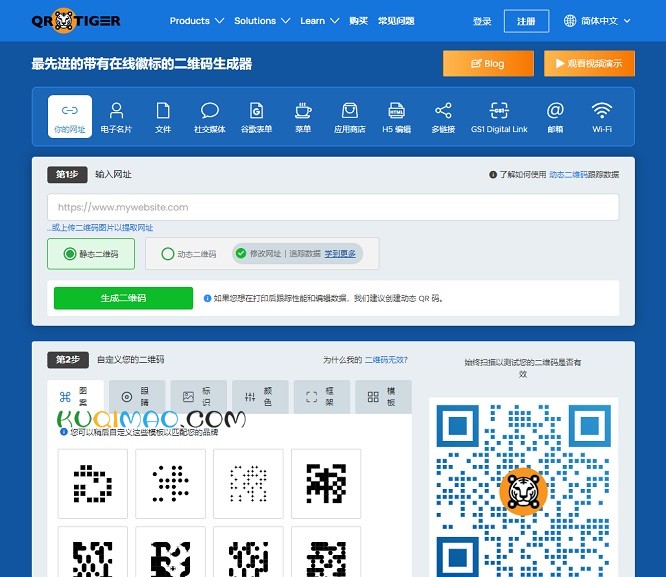Click the 注册 register button
This screenshot has height=577, width=666.
pos(526,21)
